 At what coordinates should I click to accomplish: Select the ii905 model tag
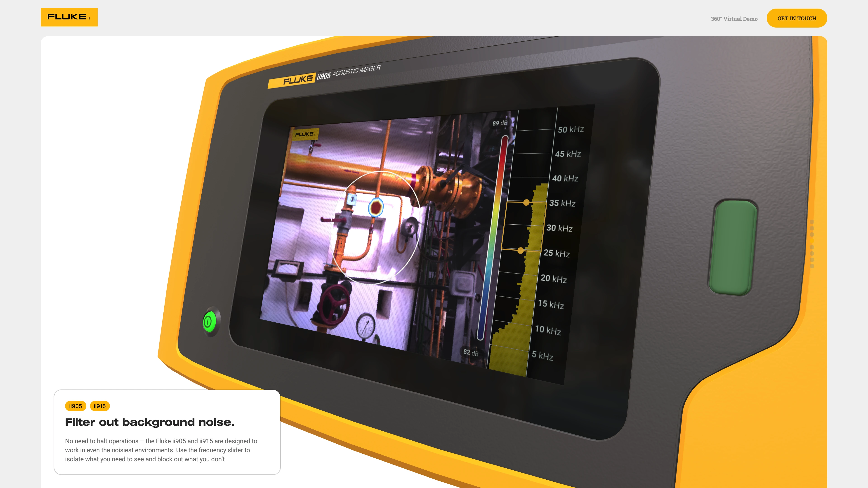[75, 406]
